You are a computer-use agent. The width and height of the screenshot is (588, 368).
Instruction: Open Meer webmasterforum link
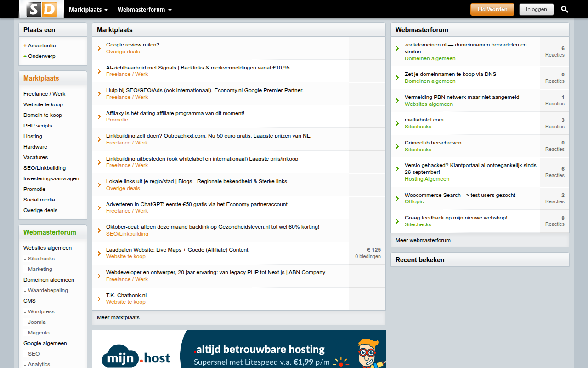tap(423, 240)
